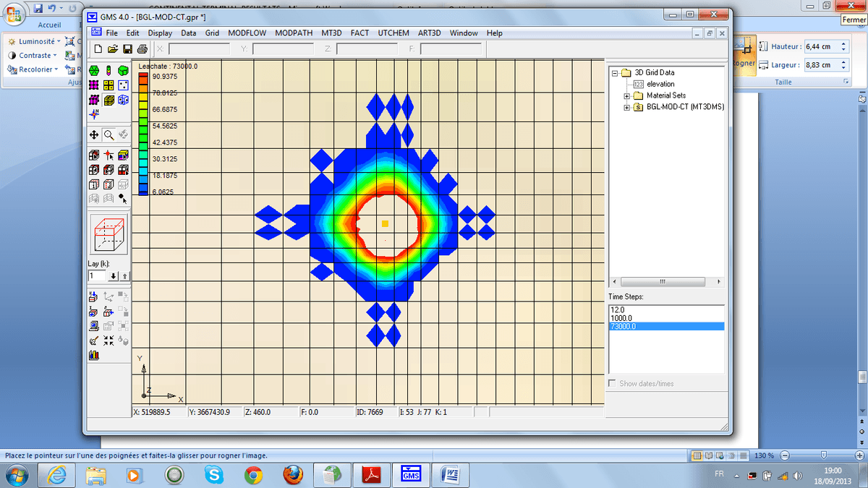868x488 pixels.
Task: Select the 2D mesh module icon
Action: coord(94,85)
